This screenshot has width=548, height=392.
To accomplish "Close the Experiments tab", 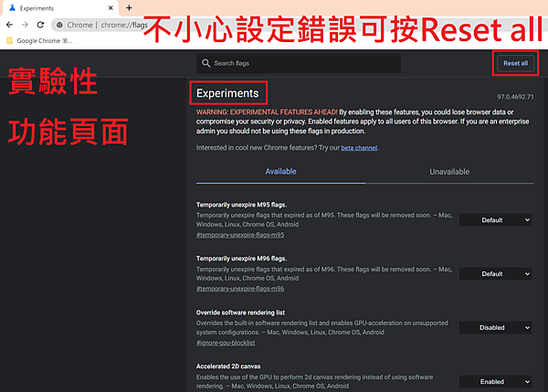I will tap(111, 7).
